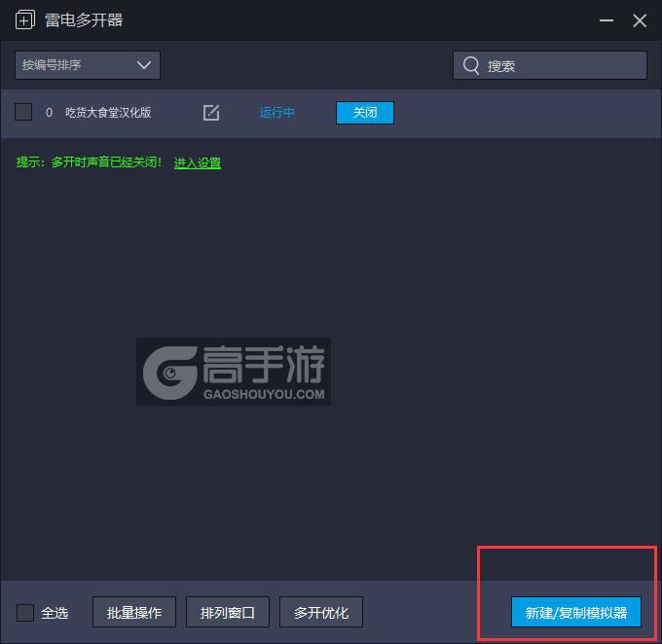Screen dimensions: 662x644
Task: Click into the 搜索 search field
Action: point(550,65)
